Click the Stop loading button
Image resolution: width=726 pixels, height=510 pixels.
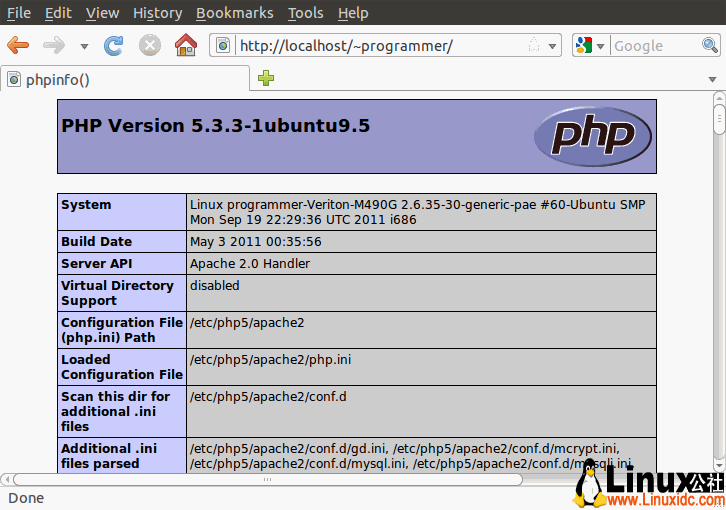click(149, 45)
